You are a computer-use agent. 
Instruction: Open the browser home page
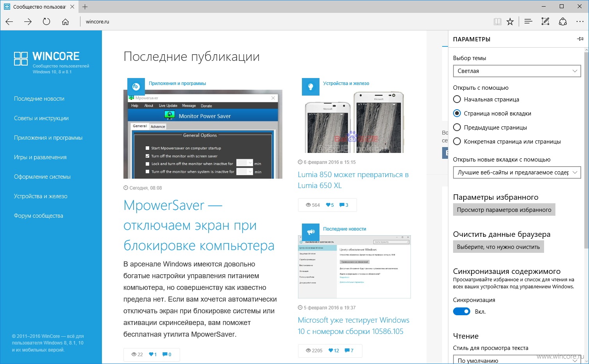pos(65,22)
